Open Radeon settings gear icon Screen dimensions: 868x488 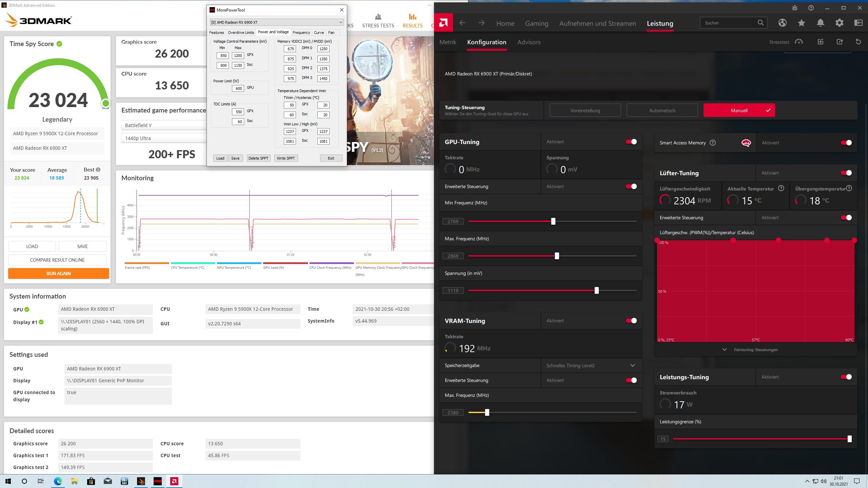click(840, 23)
